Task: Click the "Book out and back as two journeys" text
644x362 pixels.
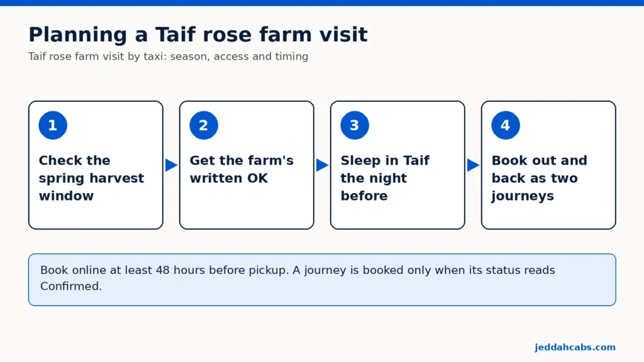Action: (539, 178)
